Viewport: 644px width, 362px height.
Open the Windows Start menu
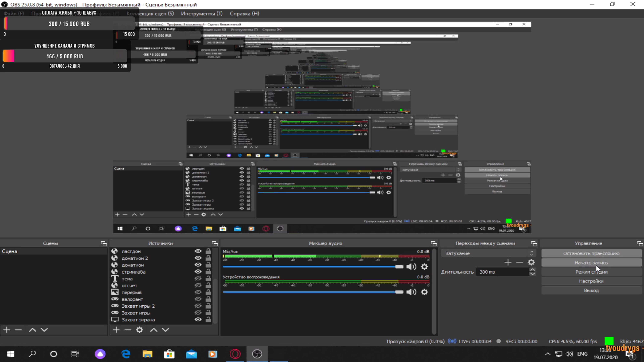[x=11, y=354]
